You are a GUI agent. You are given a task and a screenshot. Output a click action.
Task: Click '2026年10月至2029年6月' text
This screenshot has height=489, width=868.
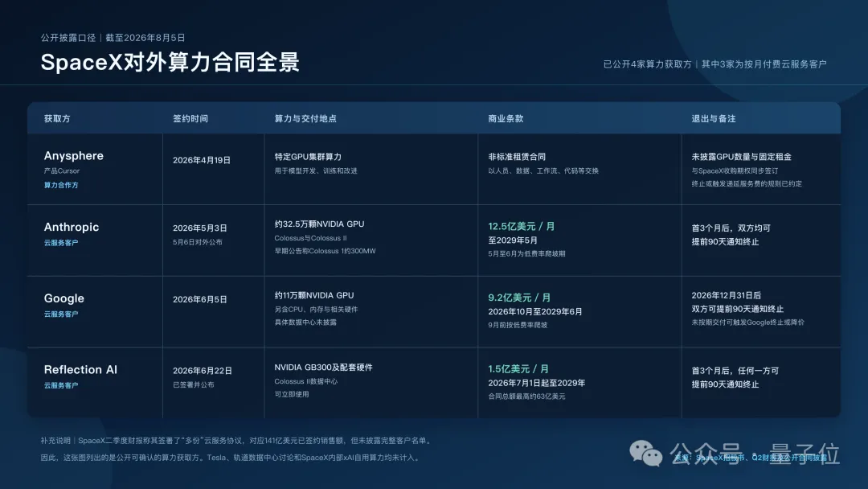tap(534, 312)
